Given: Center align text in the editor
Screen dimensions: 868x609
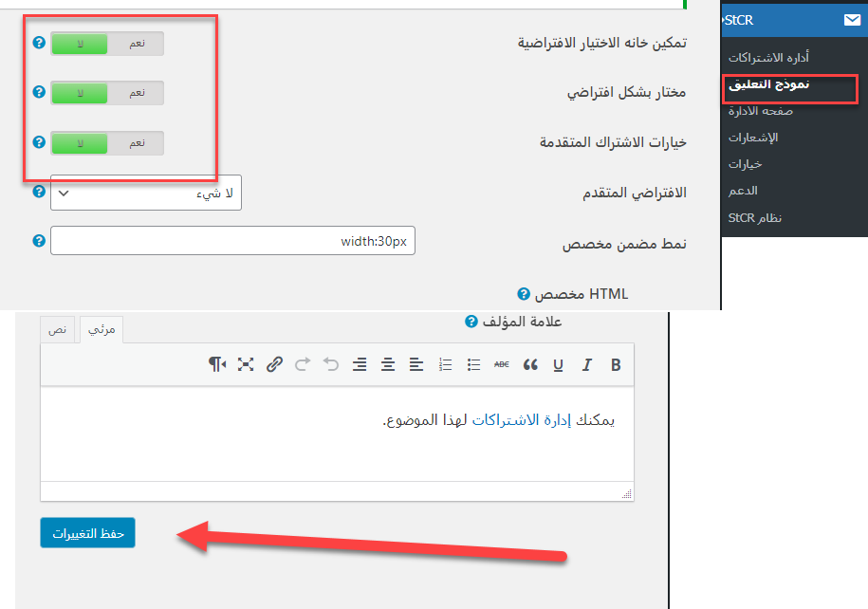Looking at the screenshot, I should (388, 364).
